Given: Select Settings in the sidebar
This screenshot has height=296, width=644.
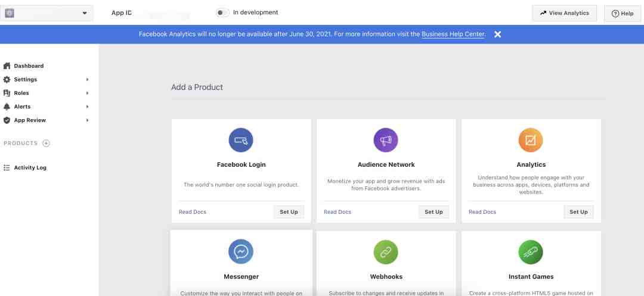Looking at the screenshot, I should pos(26,80).
